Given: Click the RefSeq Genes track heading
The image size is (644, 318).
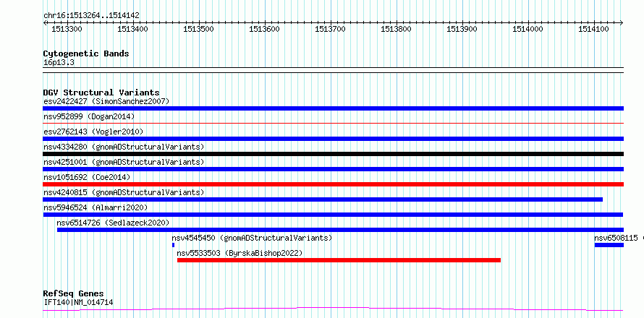Looking at the screenshot, I should click(x=74, y=294).
